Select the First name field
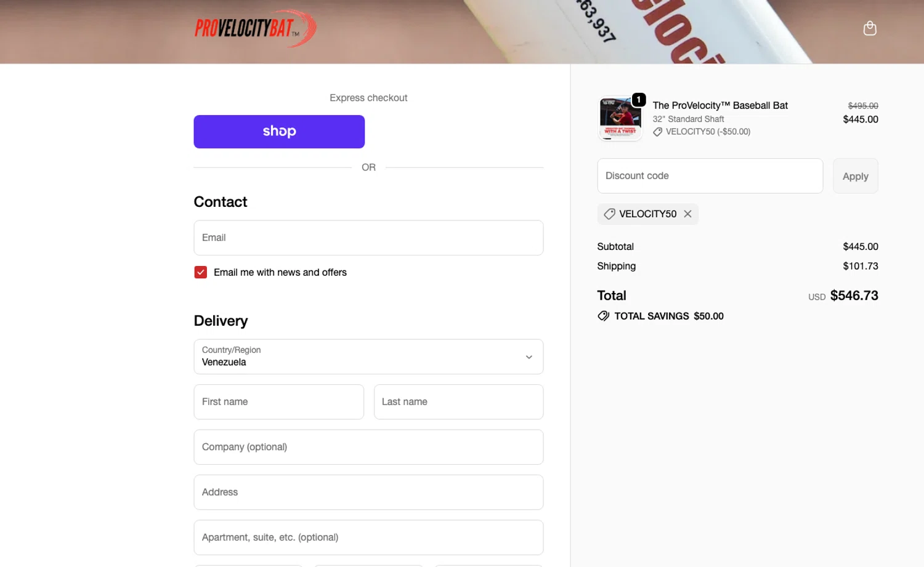The image size is (924, 567). 278,402
